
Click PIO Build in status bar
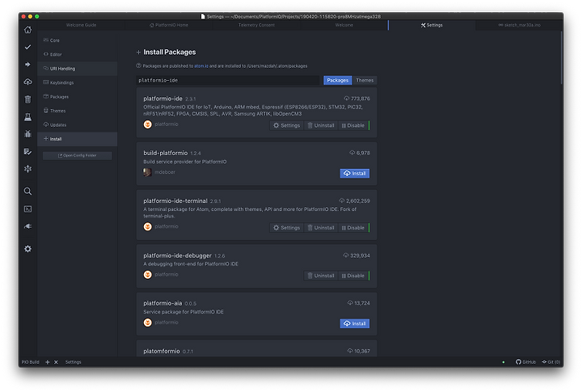coord(31,362)
